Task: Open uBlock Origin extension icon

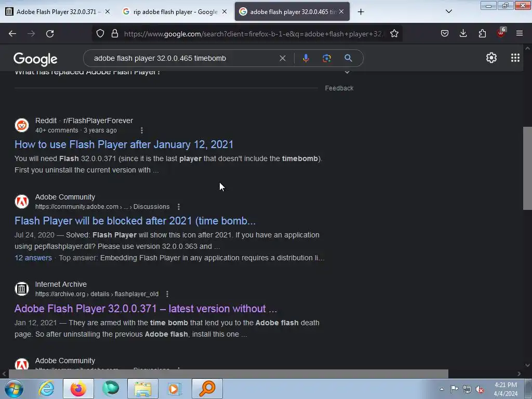Action: point(501,33)
